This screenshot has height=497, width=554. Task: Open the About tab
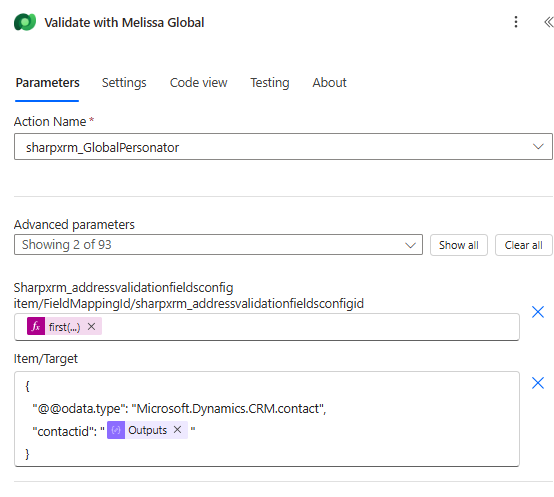(329, 83)
